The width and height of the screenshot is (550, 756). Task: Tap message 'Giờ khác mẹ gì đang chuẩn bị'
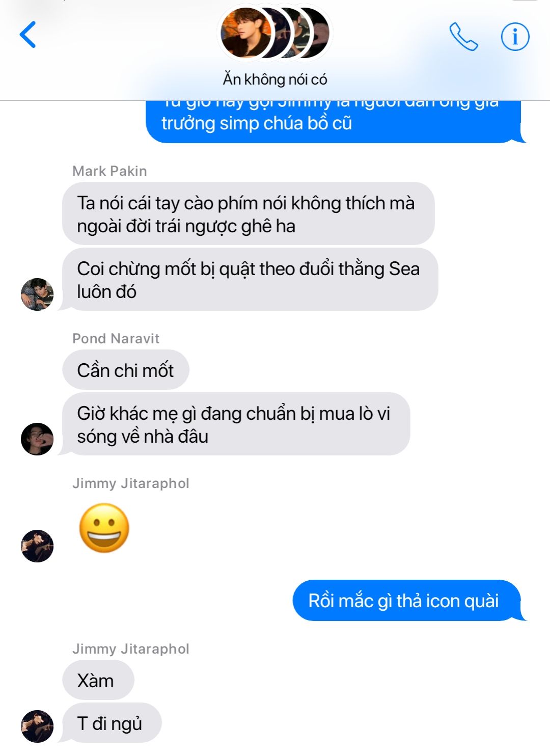tap(235, 424)
